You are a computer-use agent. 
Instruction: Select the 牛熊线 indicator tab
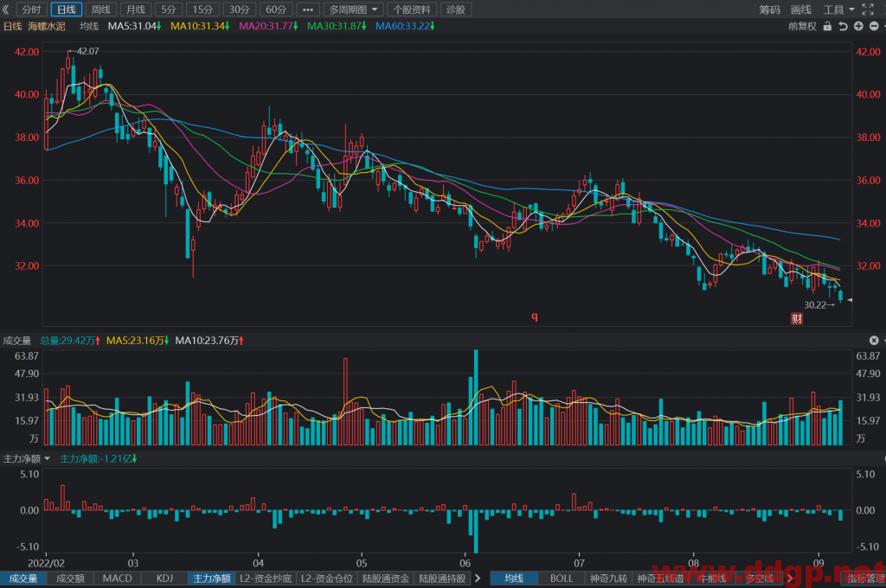click(712, 578)
